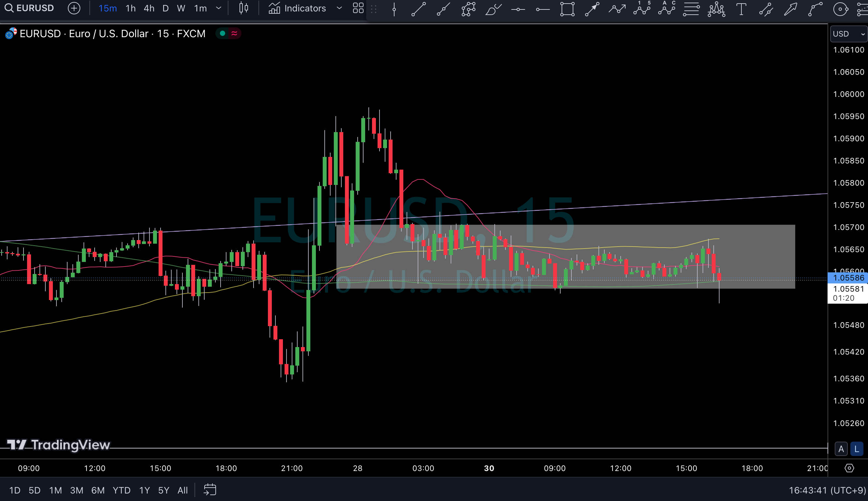Viewport: 868px width, 501px height.
Task: Select the Text tool
Action: pos(741,8)
